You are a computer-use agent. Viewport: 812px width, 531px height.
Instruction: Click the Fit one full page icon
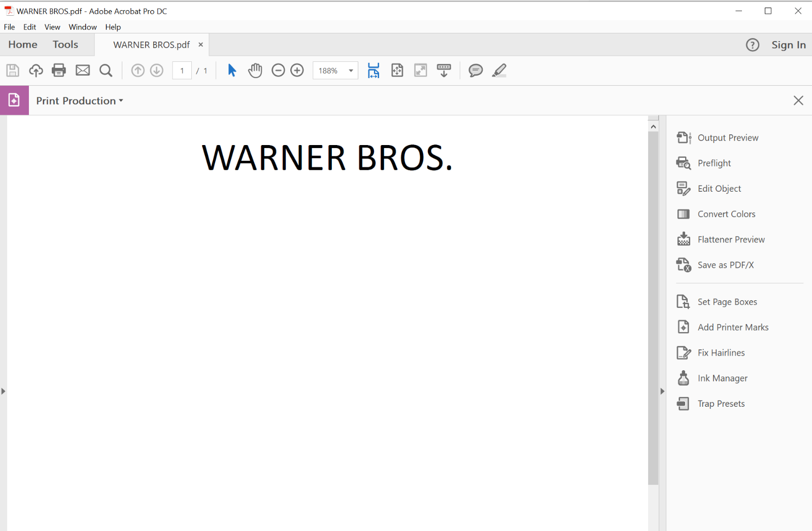tap(397, 70)
